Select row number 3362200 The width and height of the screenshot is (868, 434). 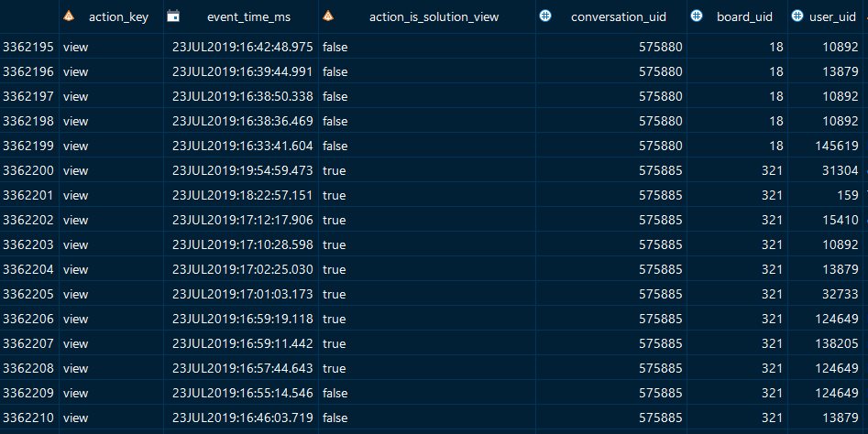click(28, 170)
